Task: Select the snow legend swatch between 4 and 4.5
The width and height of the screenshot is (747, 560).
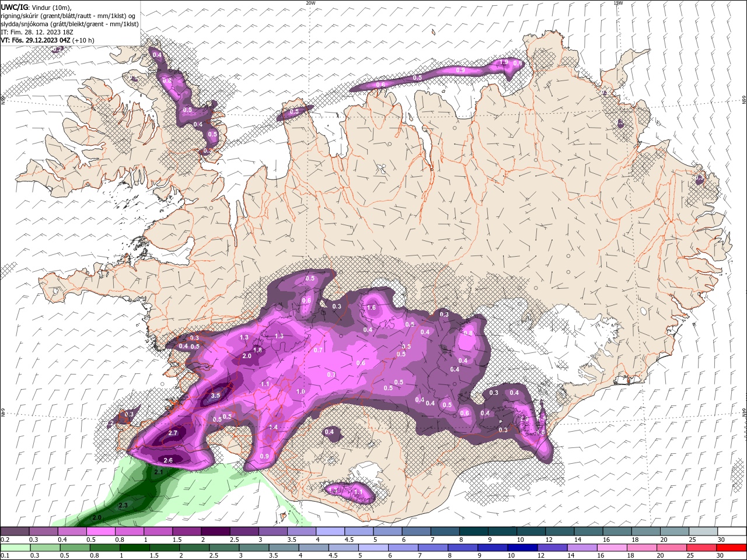Action: (330, 531)
